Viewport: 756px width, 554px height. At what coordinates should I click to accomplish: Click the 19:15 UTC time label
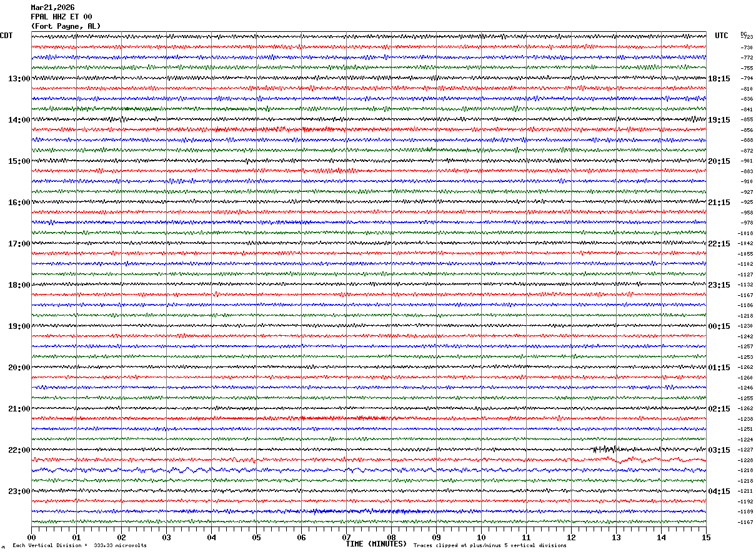pos(719,120)
